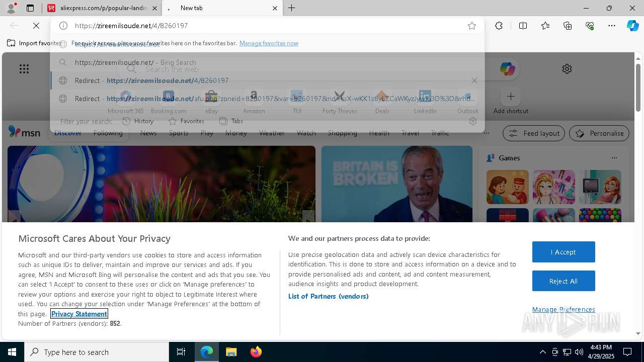Open Task View on taskbar
This screenshot has height=362, width=644.
click(181, 352)
